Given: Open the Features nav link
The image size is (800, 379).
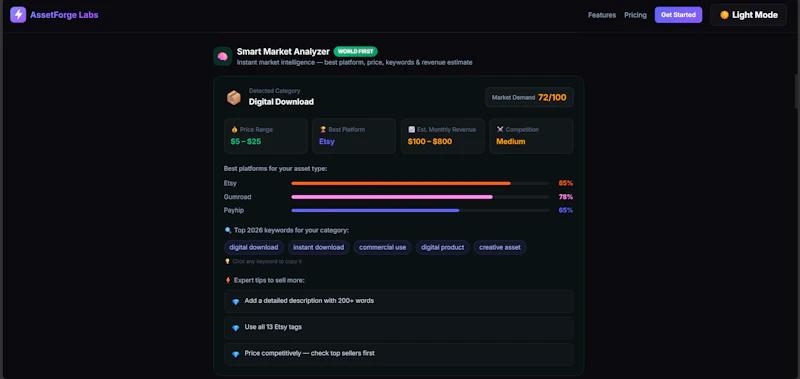Looking at the screenshot, I should 602,15.
